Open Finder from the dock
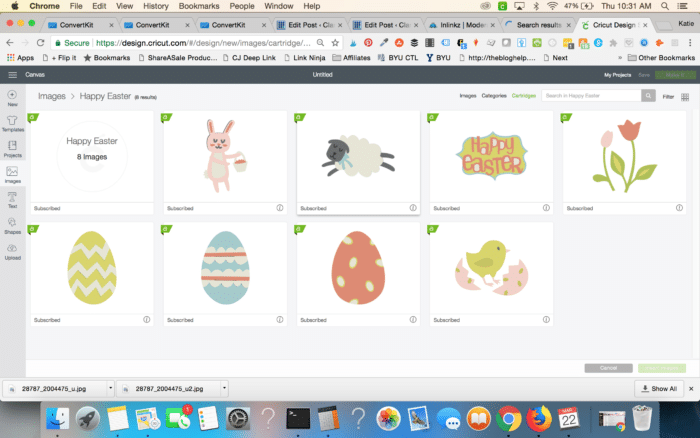The image size is (700, 438). click(57, 419)
